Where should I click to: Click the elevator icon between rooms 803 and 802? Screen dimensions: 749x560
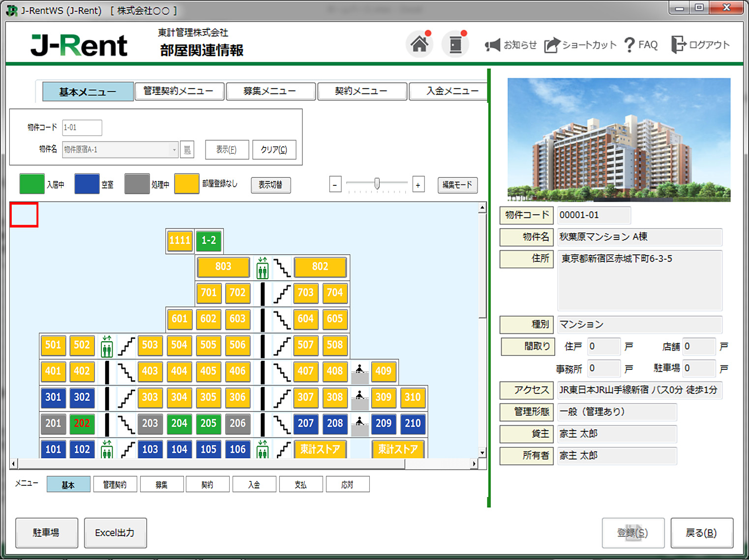[262, 267]
